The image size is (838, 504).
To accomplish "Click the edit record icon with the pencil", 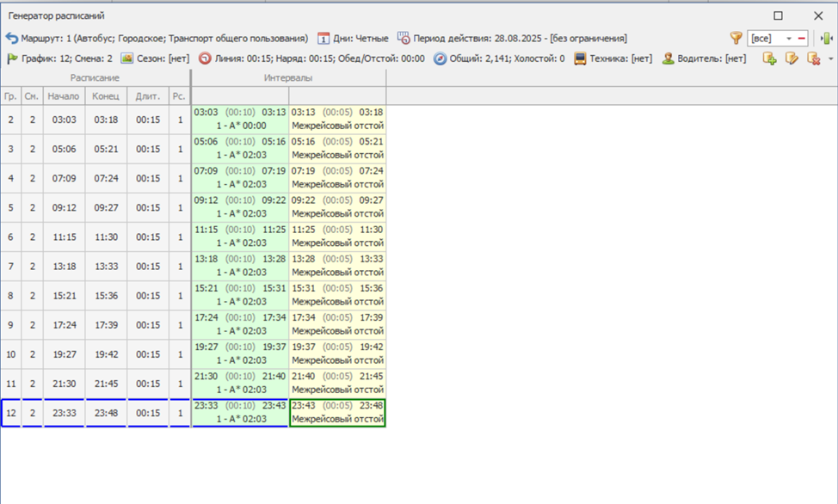I will point(792,58).
